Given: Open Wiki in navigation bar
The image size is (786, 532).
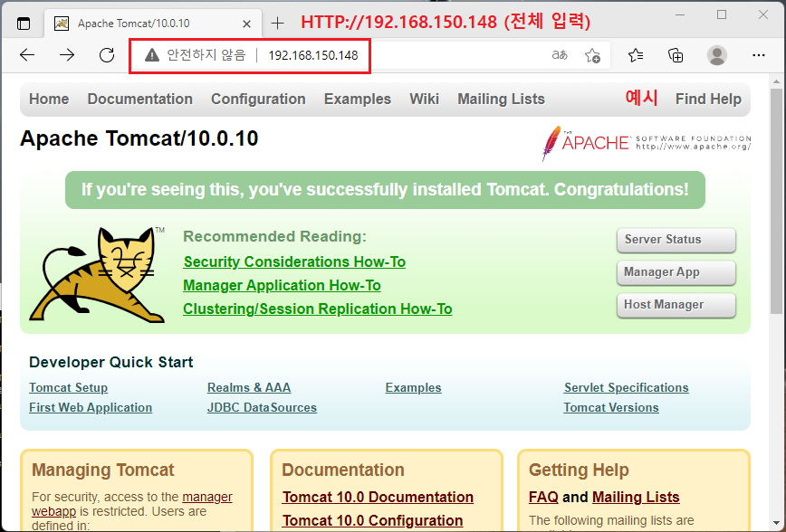Looking at the screenshot, I should coord(424,100).
